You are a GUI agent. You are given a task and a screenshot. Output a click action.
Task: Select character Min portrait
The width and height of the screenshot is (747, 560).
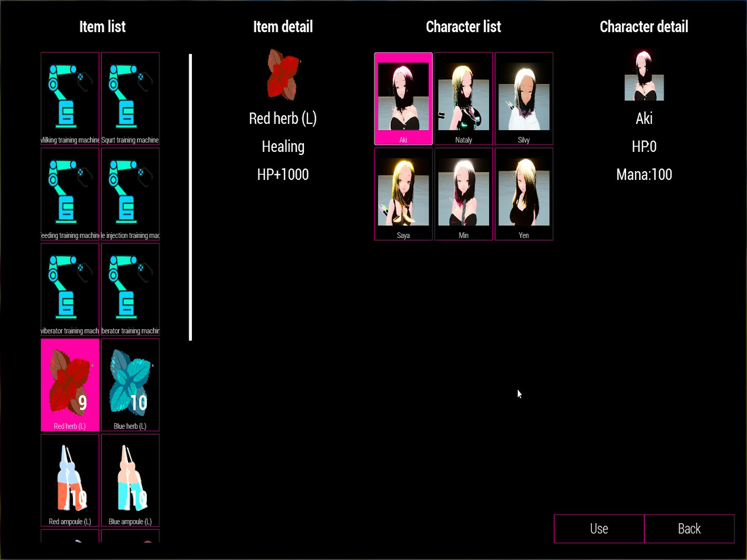pos(463,194)
